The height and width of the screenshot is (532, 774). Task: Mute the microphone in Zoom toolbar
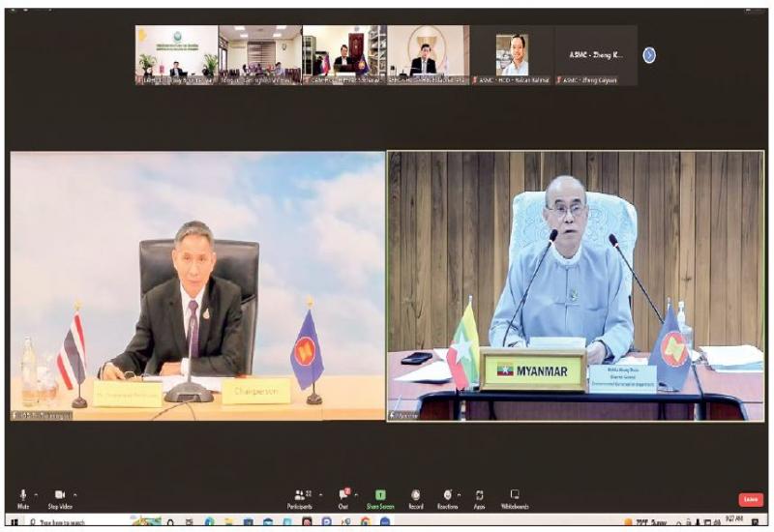[22, 495]
